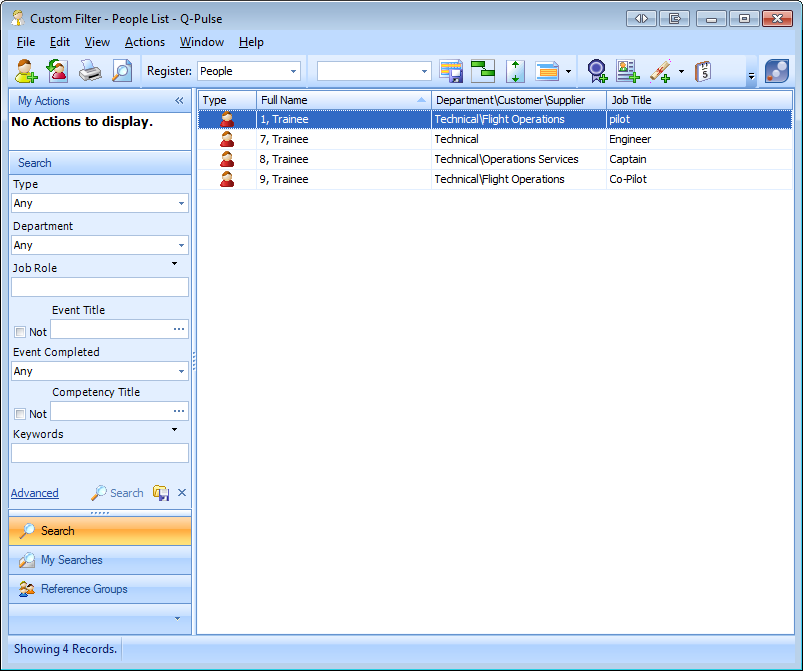Expand navigation pane options arrow at bottom
Screen dimensions: 803x671
[177, 619]
